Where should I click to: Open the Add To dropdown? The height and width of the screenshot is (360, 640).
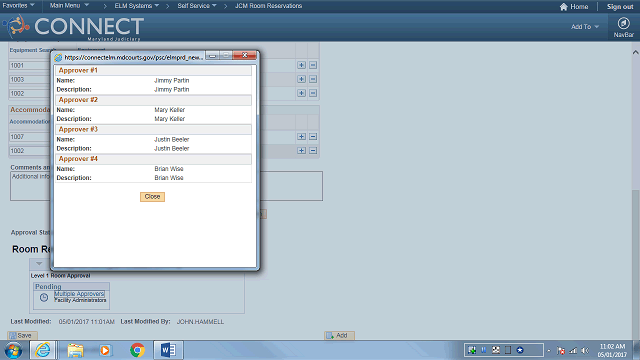coord(584,27)
